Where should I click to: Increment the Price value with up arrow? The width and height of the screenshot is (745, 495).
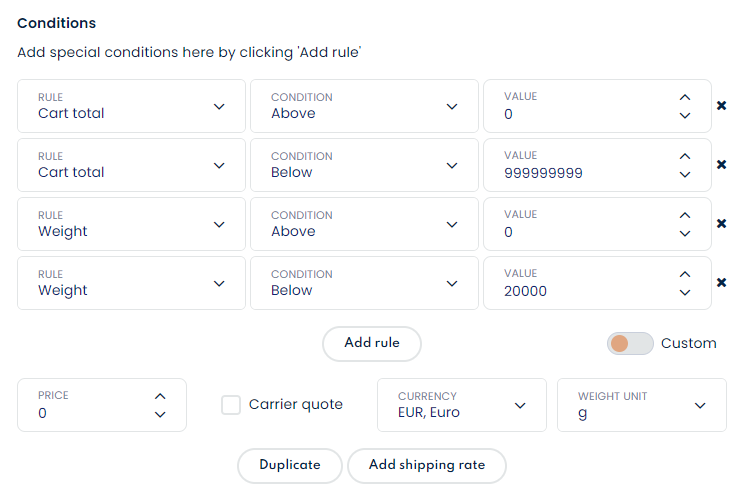160,396
